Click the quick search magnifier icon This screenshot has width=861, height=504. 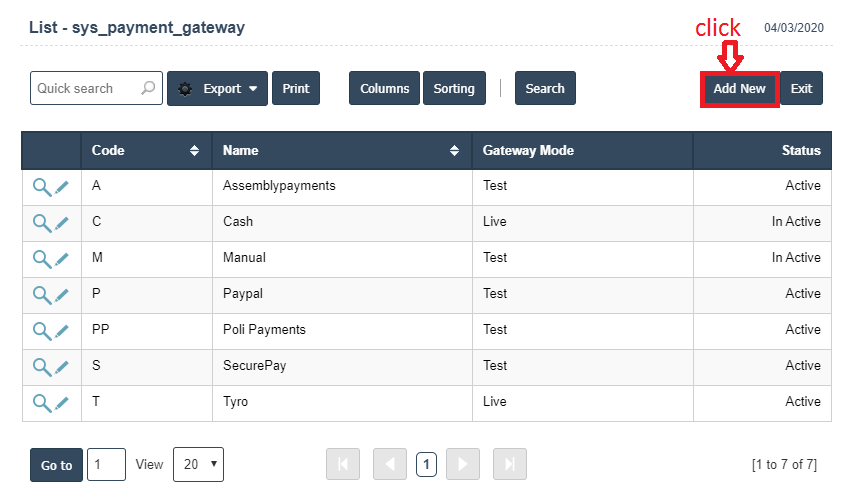[x=148, y=88]
